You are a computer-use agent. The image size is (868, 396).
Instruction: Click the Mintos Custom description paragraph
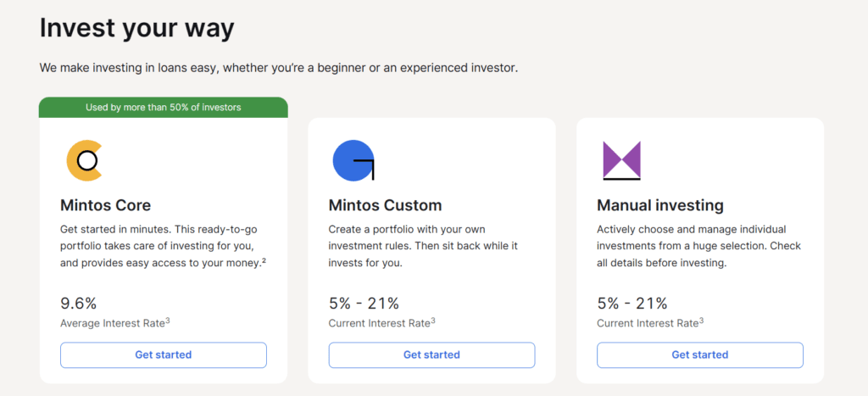[424, 246]
